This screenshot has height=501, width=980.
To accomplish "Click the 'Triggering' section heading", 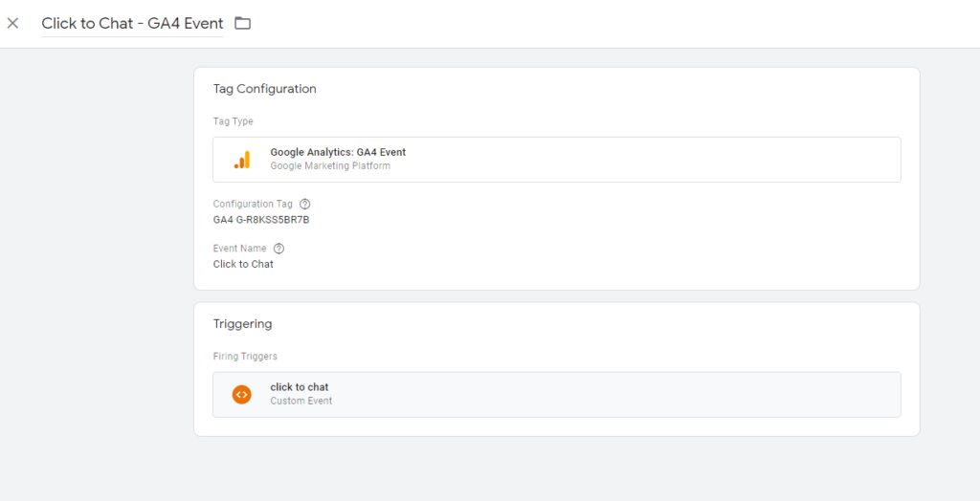I will click(x=242, y=324).
